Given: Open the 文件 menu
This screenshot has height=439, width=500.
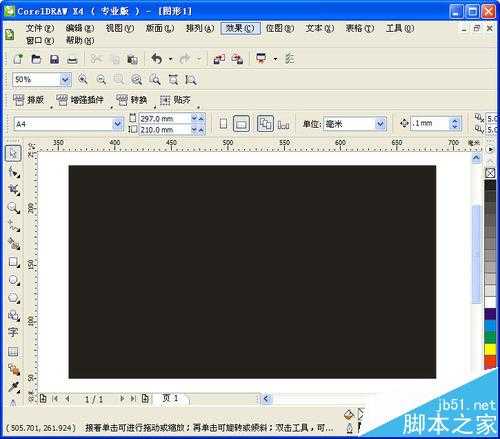Looking at the screenshot, I should coord(40,28).
